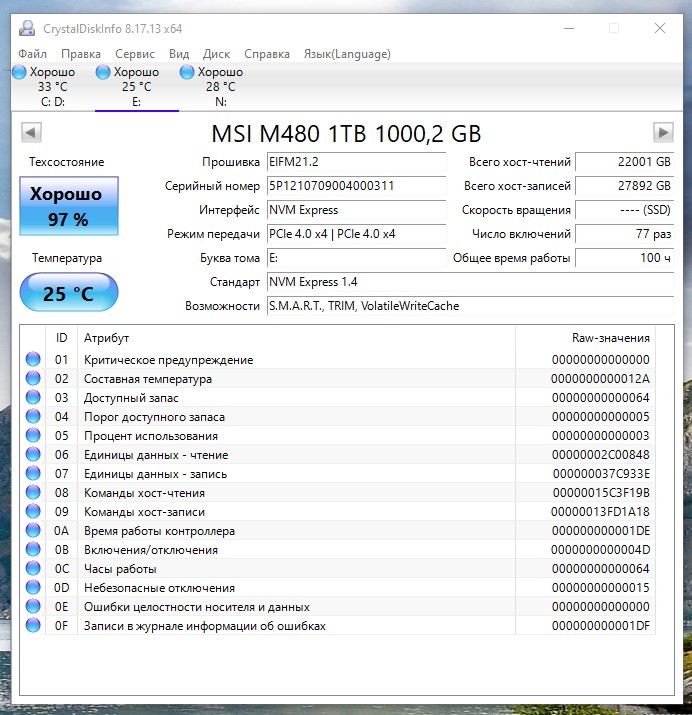Select row Небезопасные отключения

tap(340, 587)
